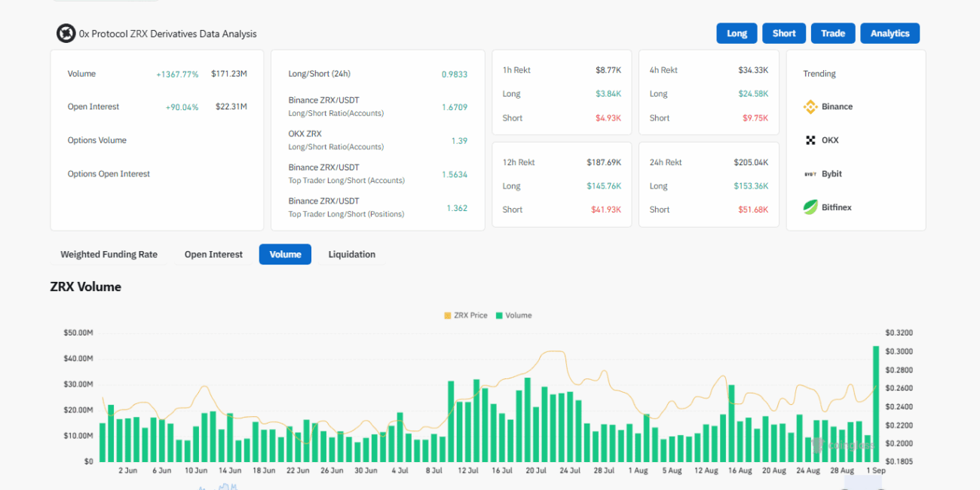Viewport: 980px width, 490px height.
Task: Open the Open Interest tab
Action: click(213, 255)
